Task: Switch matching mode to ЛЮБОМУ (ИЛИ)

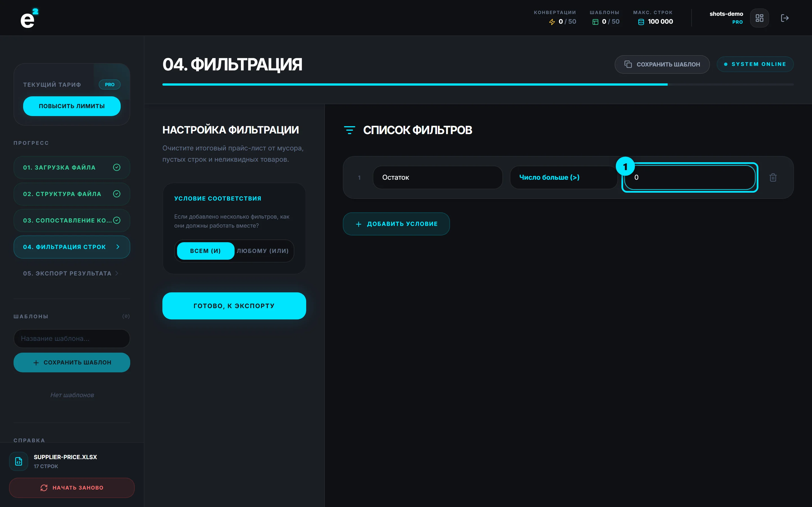Action: pos(263,251)
